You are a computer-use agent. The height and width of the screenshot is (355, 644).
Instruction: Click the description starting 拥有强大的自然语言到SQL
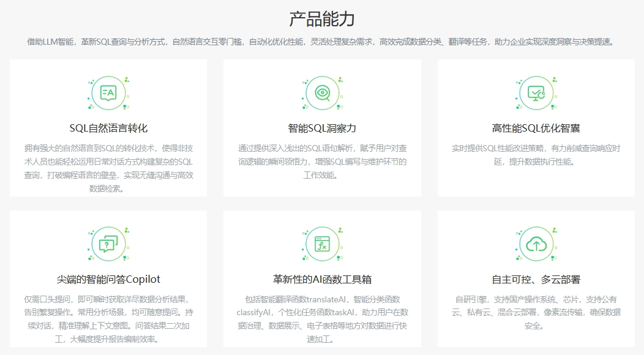[108, 168]
